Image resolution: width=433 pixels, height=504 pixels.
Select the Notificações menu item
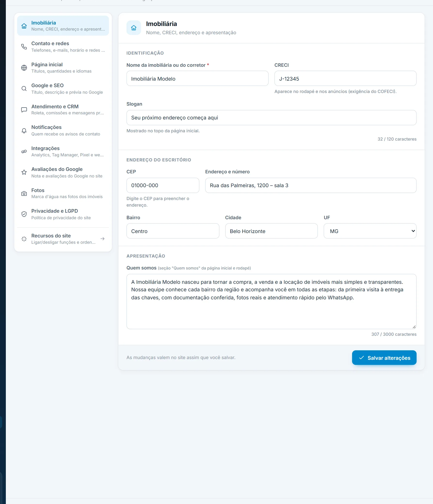(x=63, y=131)
